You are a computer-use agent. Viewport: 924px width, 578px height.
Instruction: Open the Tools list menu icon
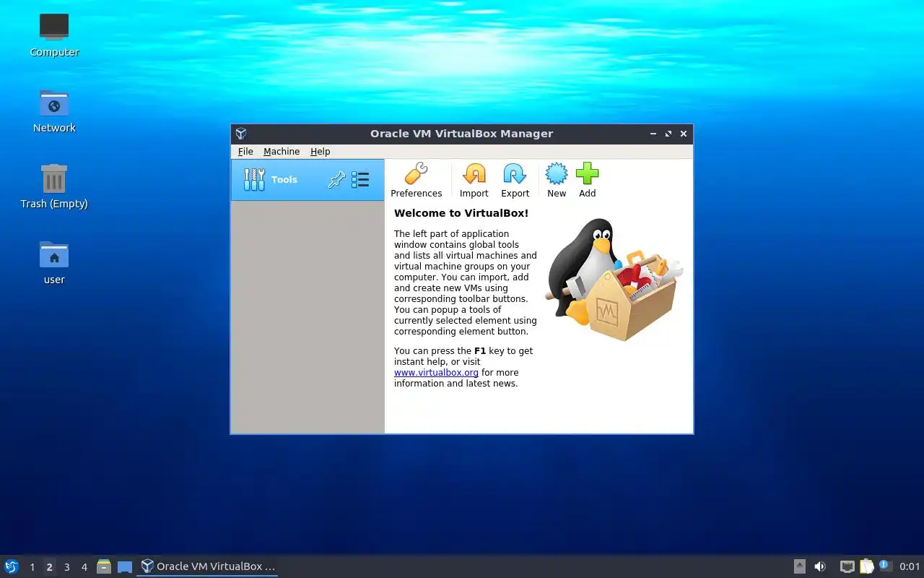tap(360, 180)
